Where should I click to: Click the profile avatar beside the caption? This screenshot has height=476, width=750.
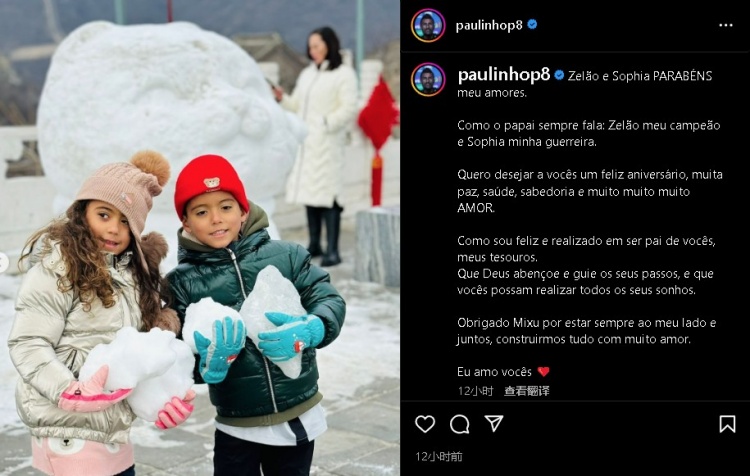pos(428,79)
